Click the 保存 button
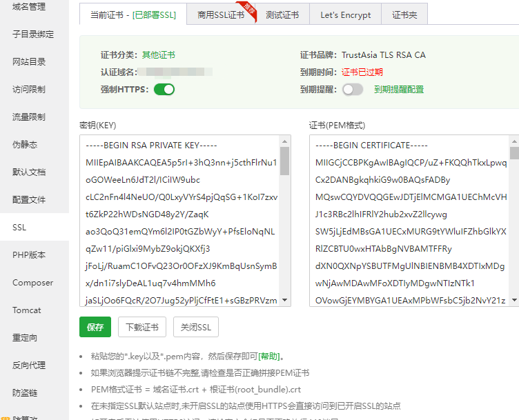519x420 pixels. 95,327
